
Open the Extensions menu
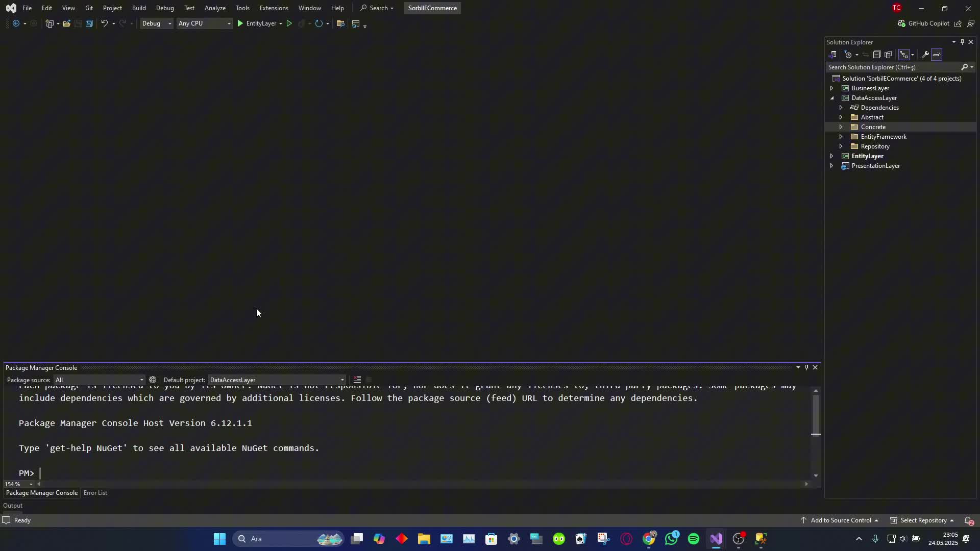tap(274, 8)
